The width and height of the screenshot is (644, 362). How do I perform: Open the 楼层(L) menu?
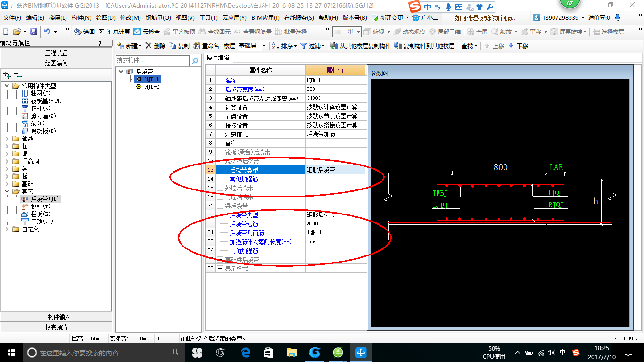pyautogui.click(x=58, y=17)
